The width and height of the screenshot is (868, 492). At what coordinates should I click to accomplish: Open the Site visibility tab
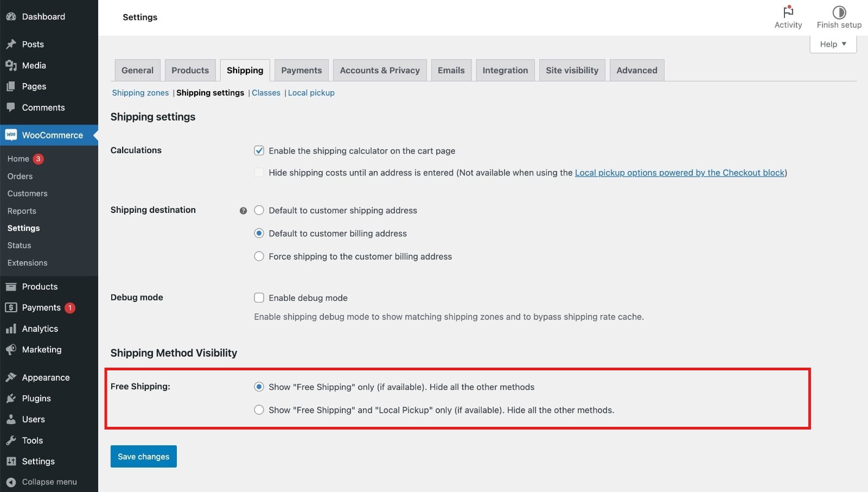(572, 70)
